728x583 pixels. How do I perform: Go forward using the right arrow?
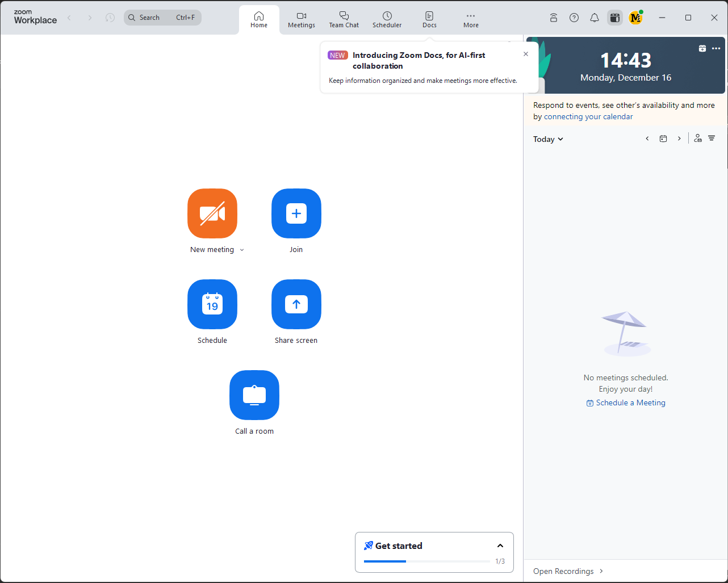click(x=90, y=18)
